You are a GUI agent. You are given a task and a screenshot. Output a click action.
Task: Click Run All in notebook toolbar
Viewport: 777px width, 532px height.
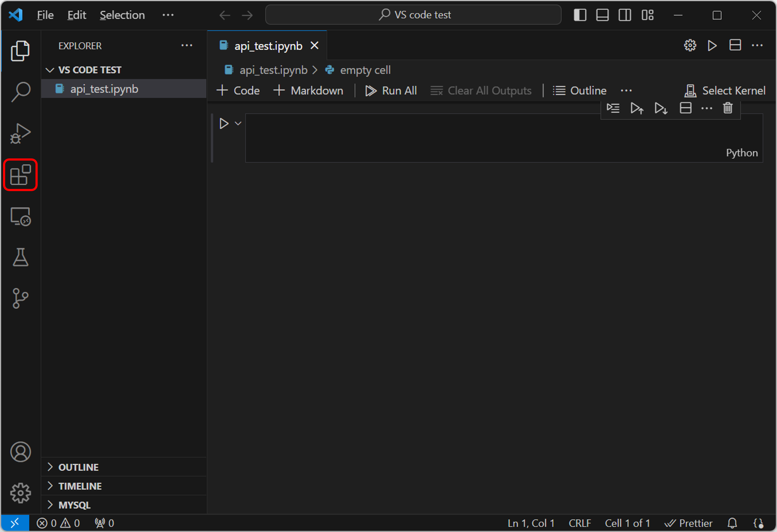[x=391, y=90]
